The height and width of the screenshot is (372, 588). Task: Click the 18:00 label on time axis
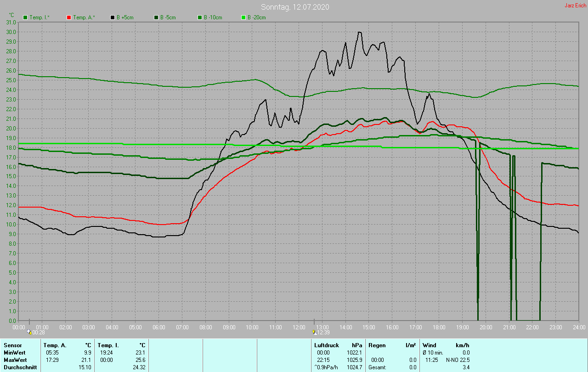coord(439,327)
